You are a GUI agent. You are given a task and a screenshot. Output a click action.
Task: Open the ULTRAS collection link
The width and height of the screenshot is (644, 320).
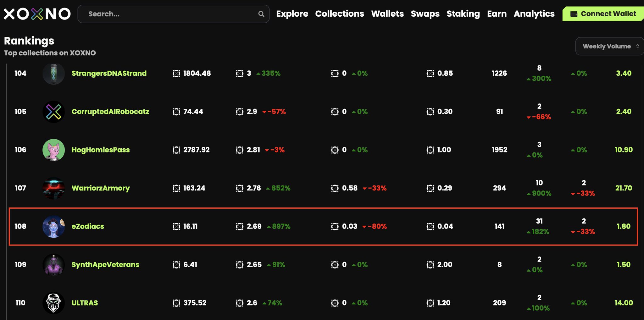coord(85,303)
